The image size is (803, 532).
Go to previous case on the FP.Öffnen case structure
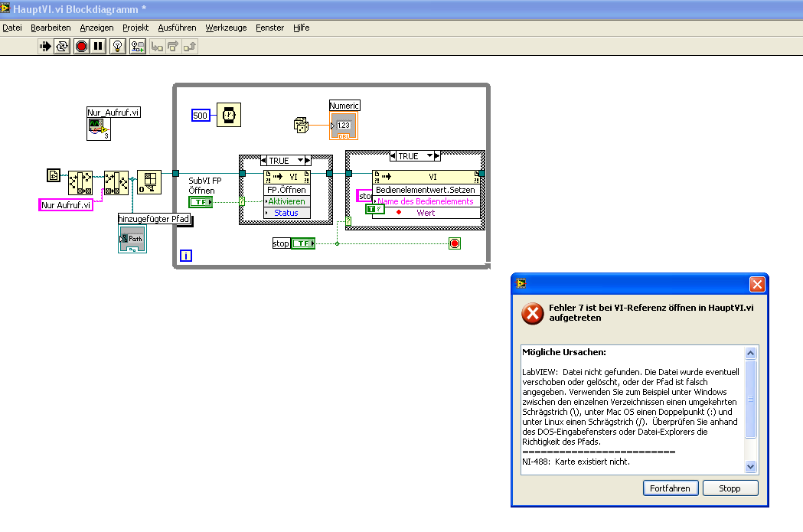pos(263,161)
